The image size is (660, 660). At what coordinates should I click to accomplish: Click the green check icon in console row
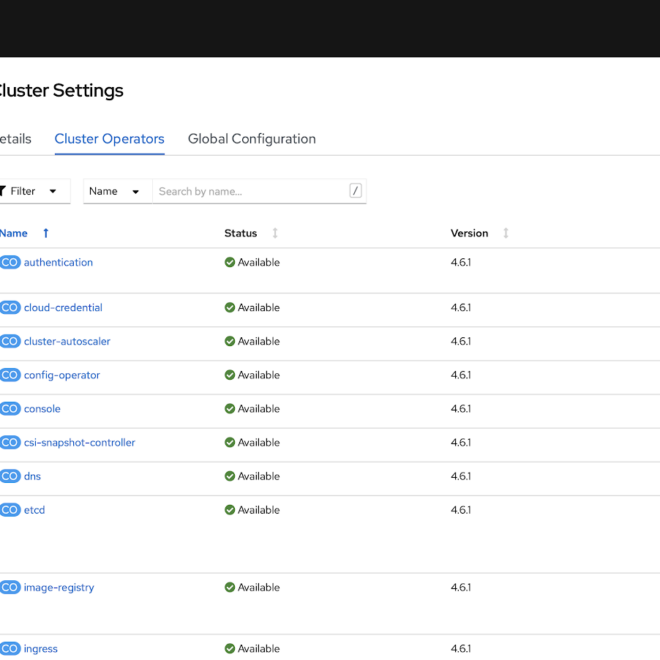tap(230, 409)
